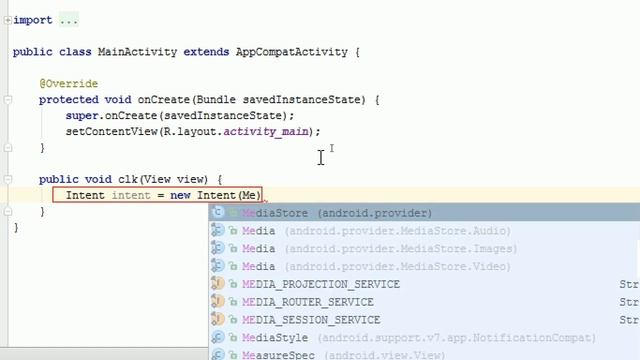Choose Media from MediaStore.Images suggestion
Screen dimensions: 640x360
424,249
